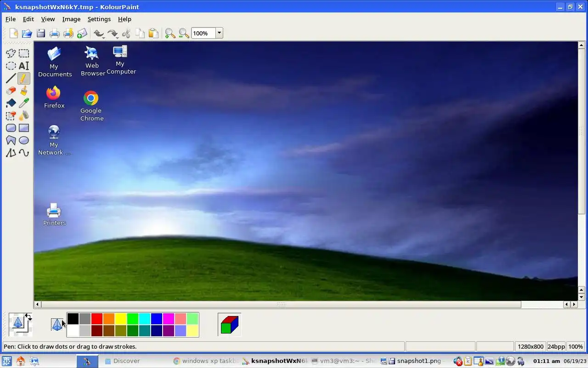Select the Ellipse shape tool
The image size is (588, 368).
[x=24, y=140]
